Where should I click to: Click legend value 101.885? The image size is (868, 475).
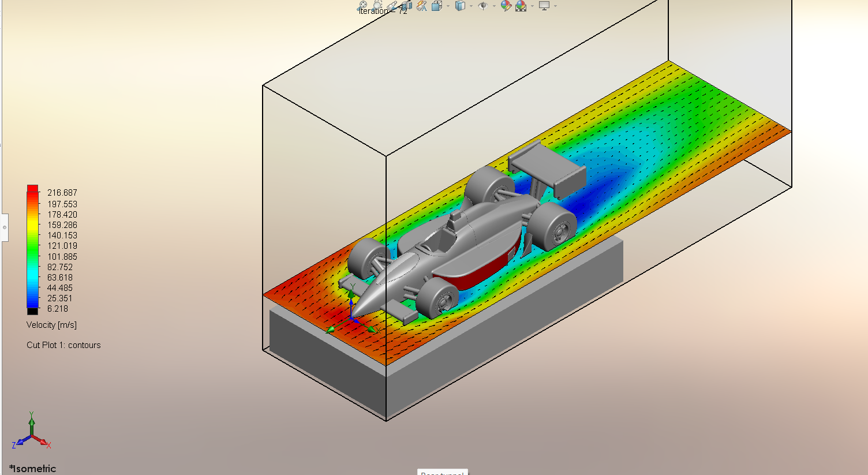(x=62, y=257)
